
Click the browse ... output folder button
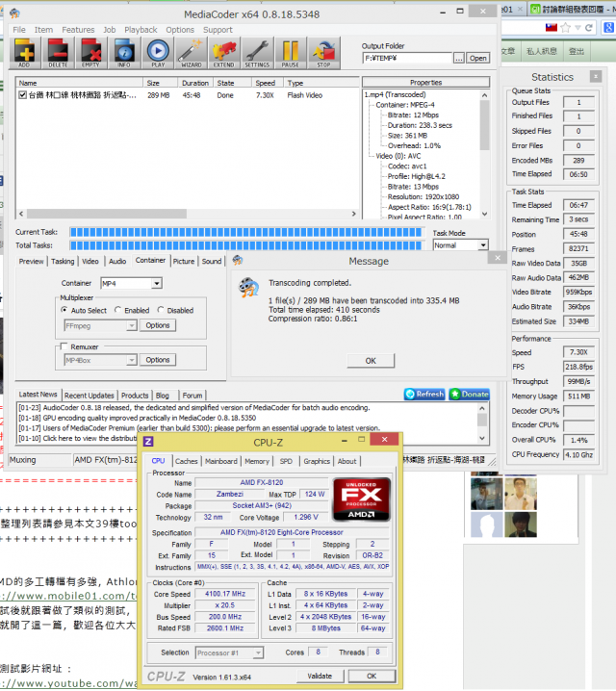pyautogui.click(x=459, y=58)
